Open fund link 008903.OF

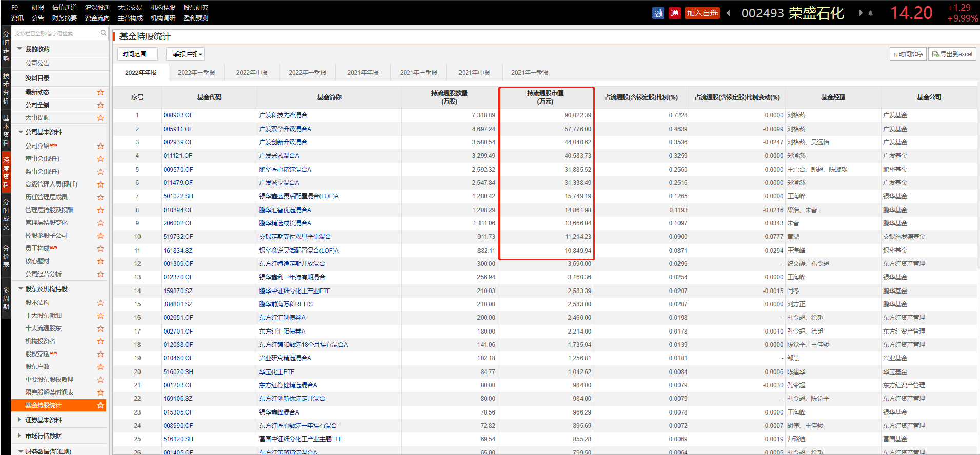(178, 115)
